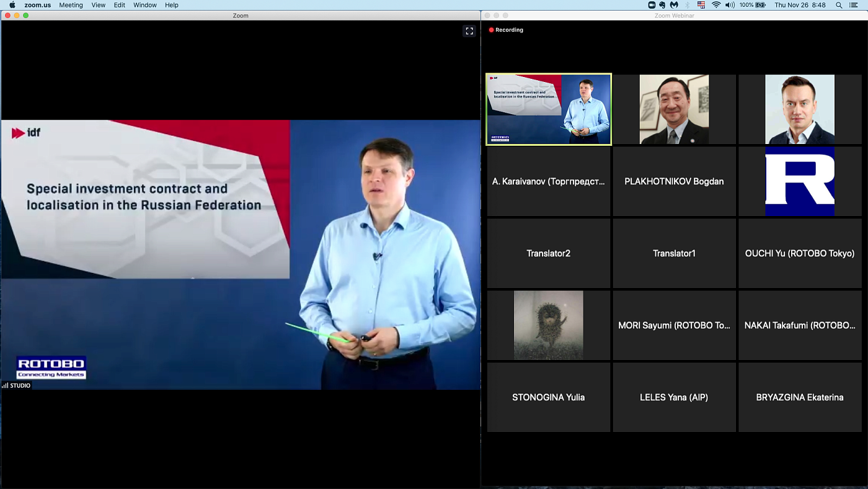
Task: Click the main speaker video in Zoom window
Action: coord(241,254)
